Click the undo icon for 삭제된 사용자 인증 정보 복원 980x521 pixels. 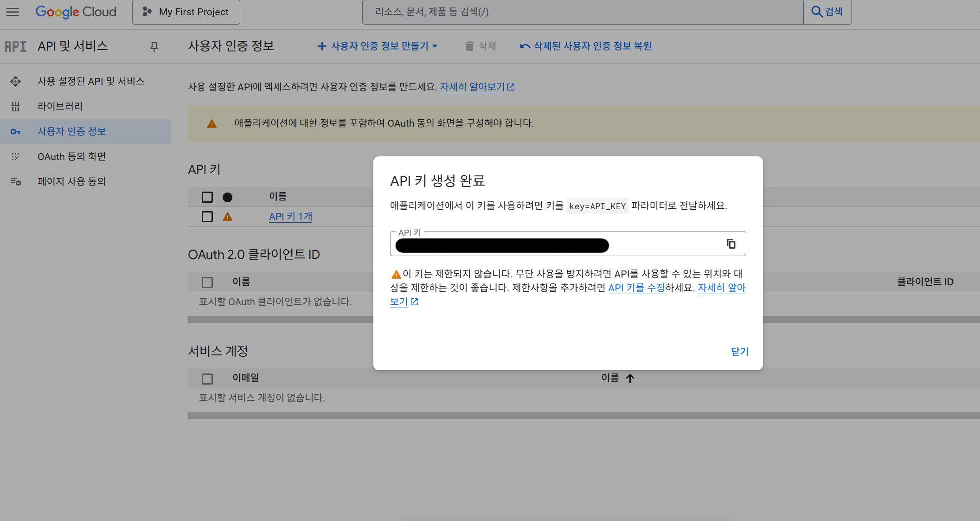tap(525, 46)
